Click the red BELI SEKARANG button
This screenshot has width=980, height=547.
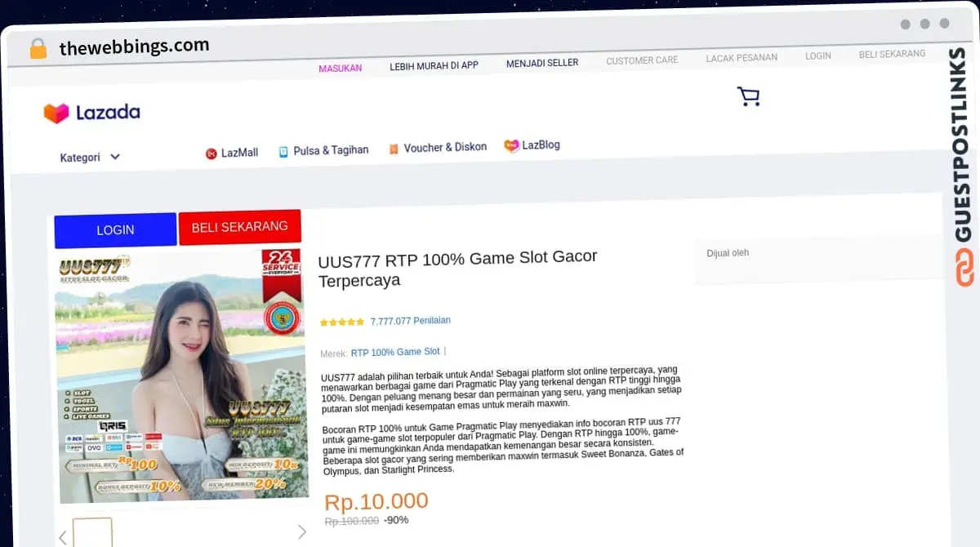click(x=239, y=227)
